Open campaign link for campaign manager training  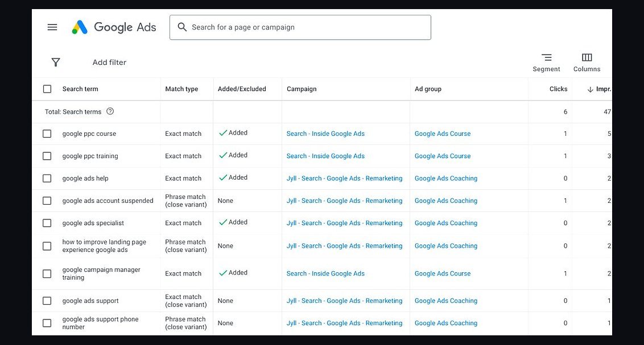(x=325, y=273)
